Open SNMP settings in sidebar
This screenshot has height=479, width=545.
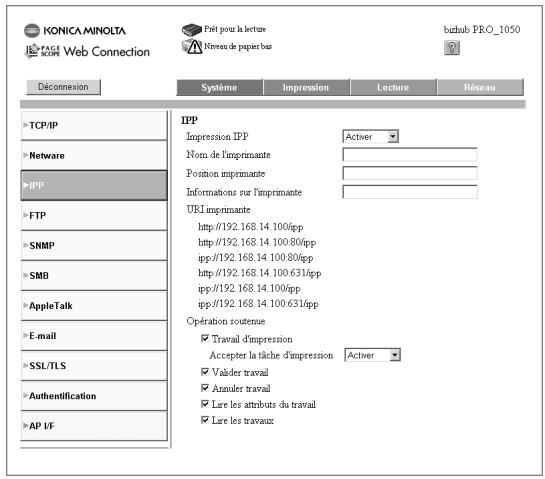94,245
